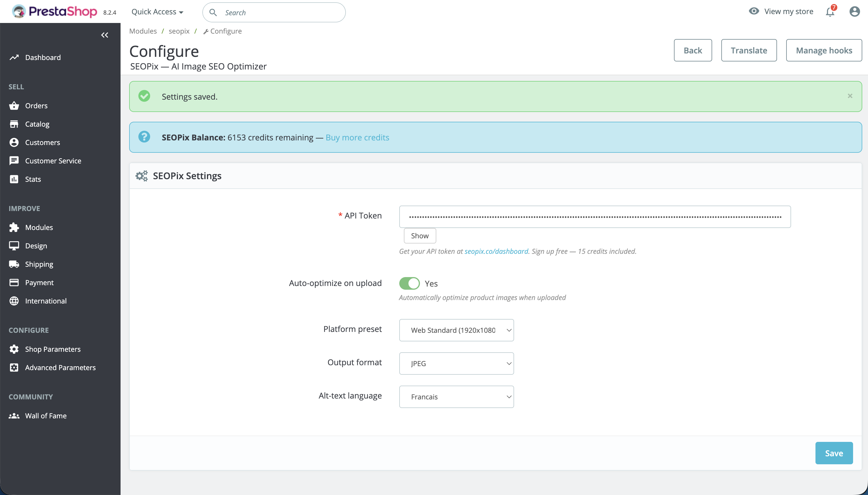The image size is (868, 495).
Task: Change the Output format selection
Action: [x=456, y=363]
